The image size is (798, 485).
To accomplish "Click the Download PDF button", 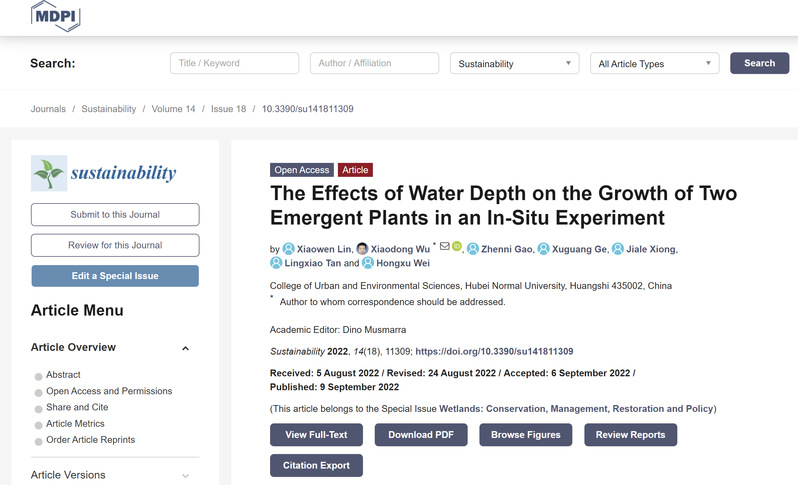I will click(x=420, y=434).
